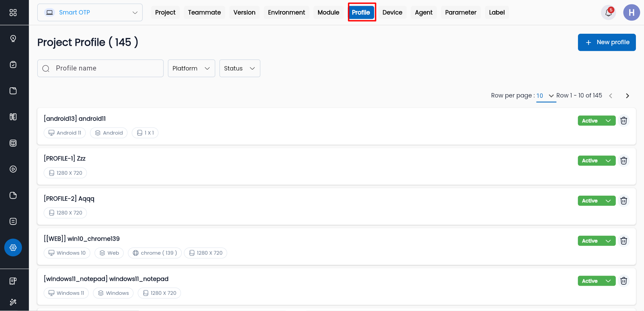Click the magic wand sidebar icon
The height and width of the screenshot is (311, 644).
click(13, 302)
